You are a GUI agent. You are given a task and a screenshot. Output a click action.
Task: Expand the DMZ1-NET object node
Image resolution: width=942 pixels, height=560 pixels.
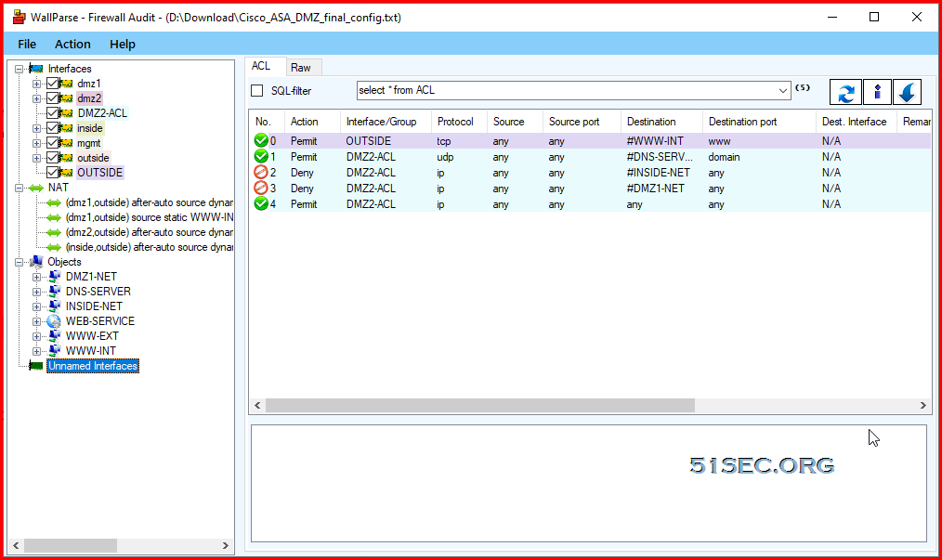(36, 277)
